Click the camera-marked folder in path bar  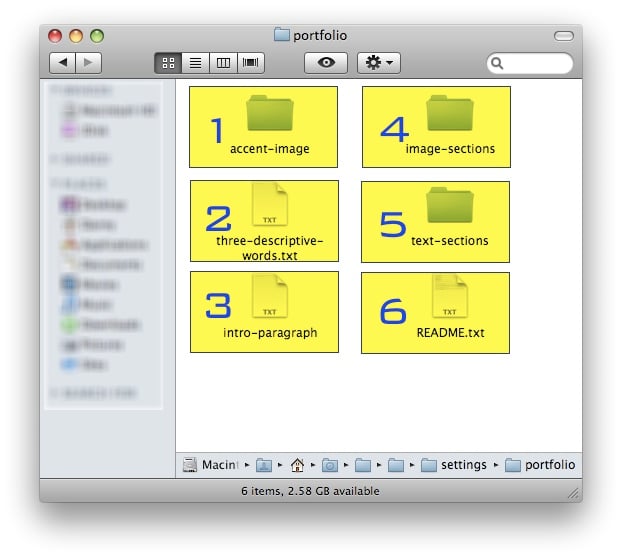click(x=330, y=465)
